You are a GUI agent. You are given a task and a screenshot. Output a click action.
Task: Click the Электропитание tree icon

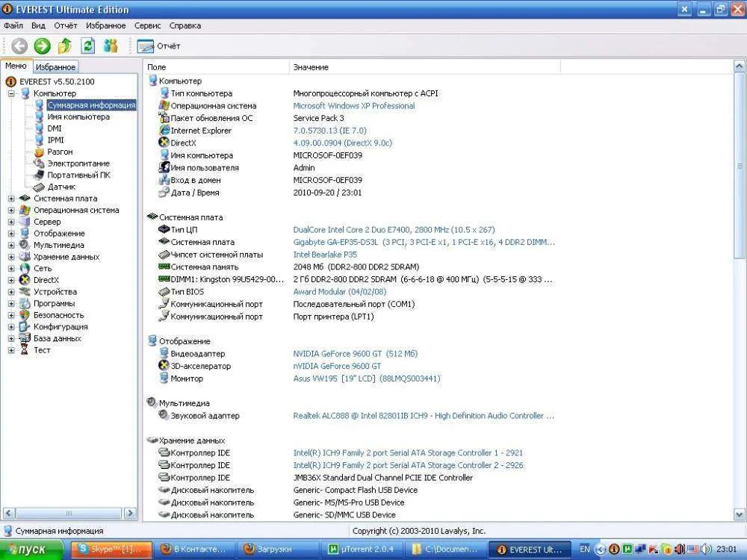39,164
